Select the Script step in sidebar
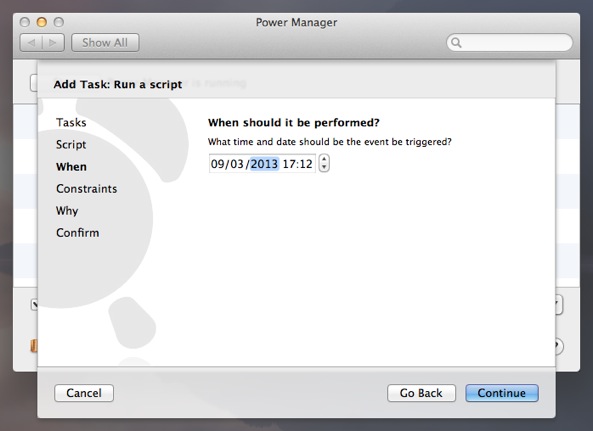The image size is (593, 431). click(x=71, y=144)
